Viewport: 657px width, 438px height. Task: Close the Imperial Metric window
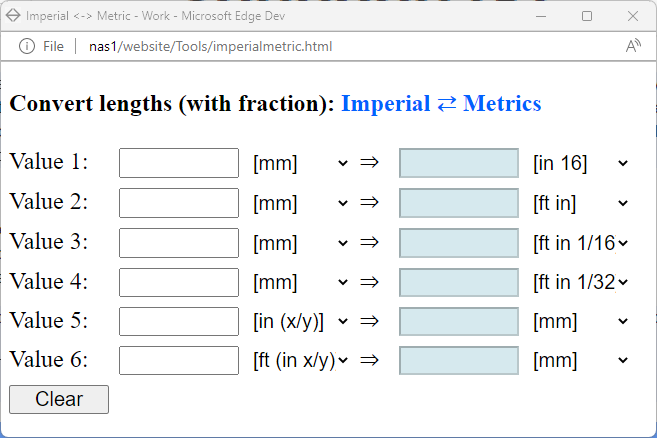point(633,16)
